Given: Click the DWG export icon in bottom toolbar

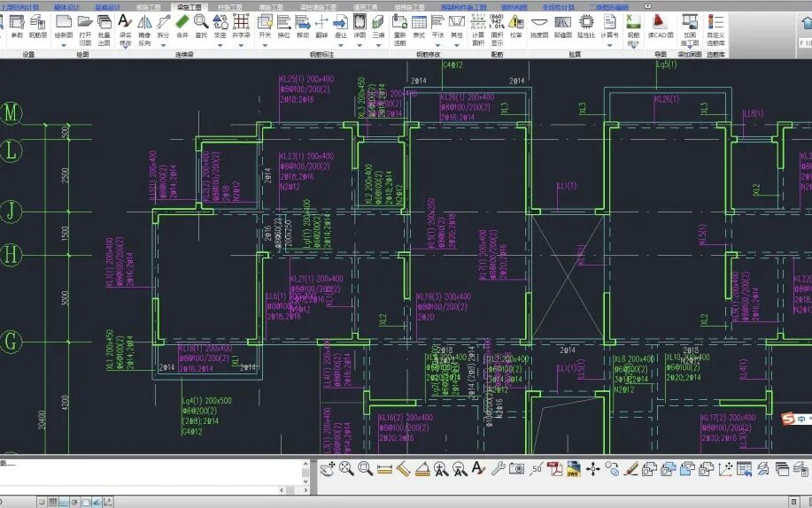Looking at the screenshot, I should click(x=573, y=469).
